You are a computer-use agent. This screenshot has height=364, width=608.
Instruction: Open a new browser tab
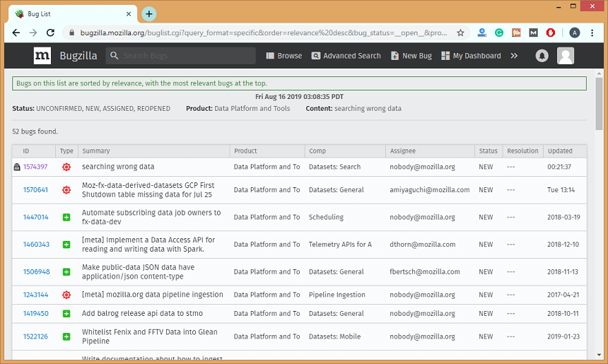click(149, 14)
